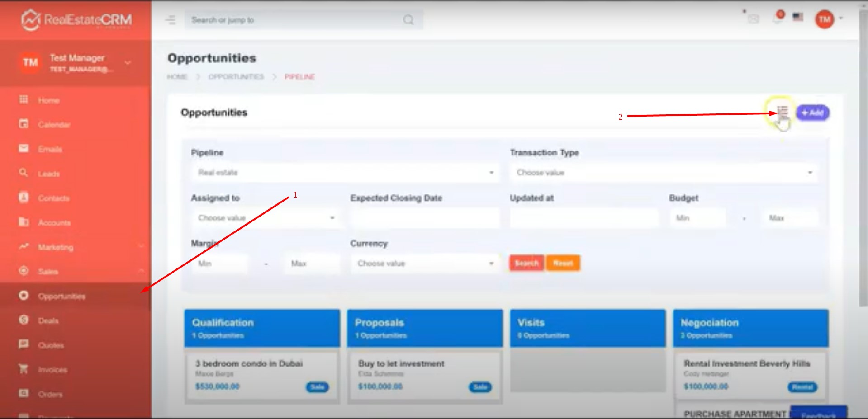Open the TM user avatar menu
The height and width of the screenshot is (419, 868).
825,19
